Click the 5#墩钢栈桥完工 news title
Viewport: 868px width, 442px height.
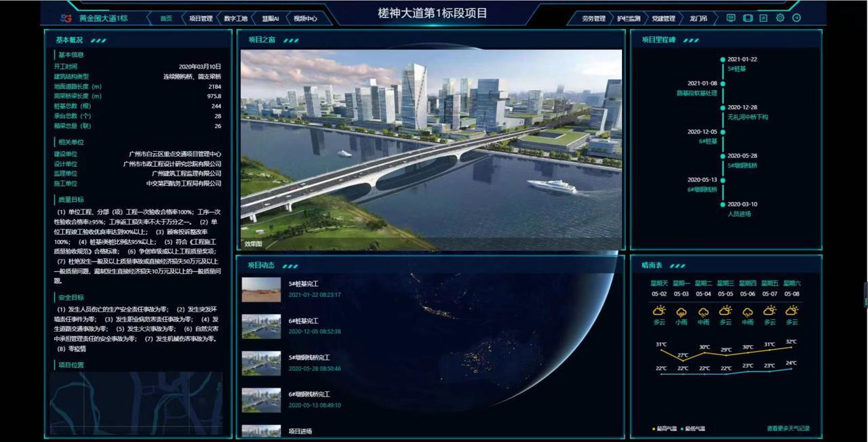click(x=309, y=357)
